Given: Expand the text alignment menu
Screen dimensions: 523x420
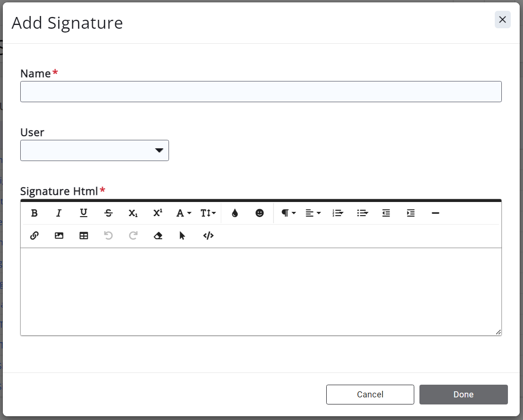Looking at the screenshot, I should pyautogui.click(x=313, y=213).
